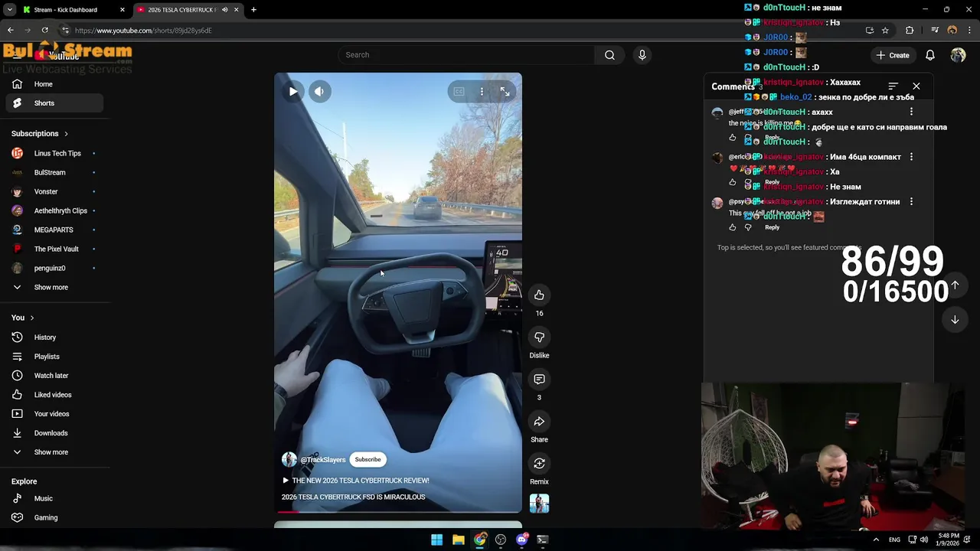
Task: Open the Create menu
Action: pos(893,55)
